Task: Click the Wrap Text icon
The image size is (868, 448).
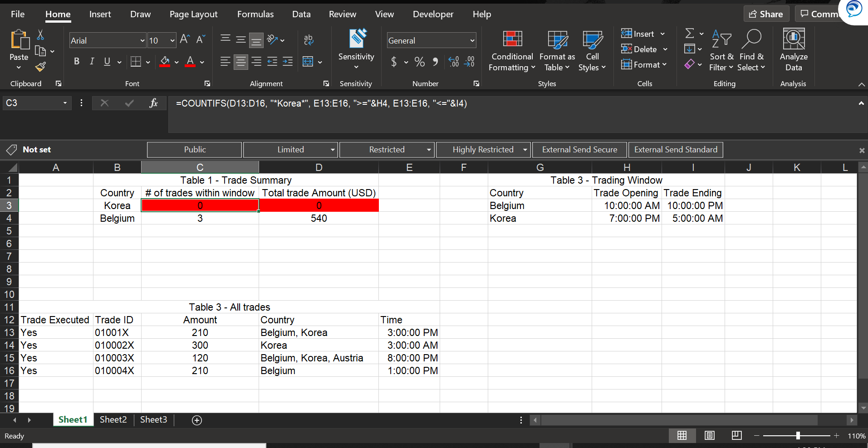Action: pyautogui.click(x=309, y=40)
